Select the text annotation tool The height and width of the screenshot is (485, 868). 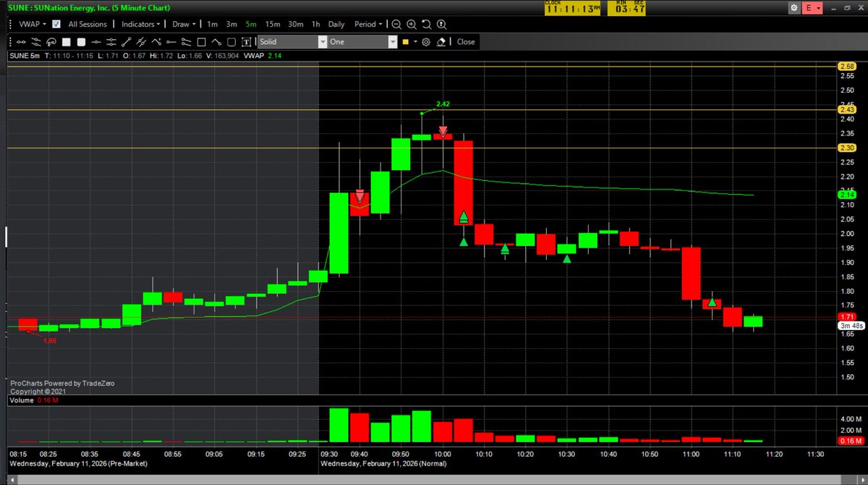click(247, 42)
